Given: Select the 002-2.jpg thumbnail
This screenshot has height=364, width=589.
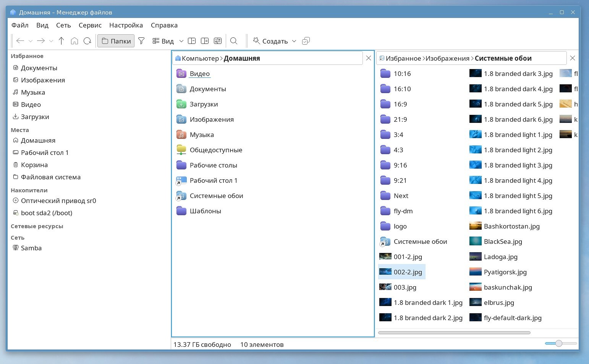Looking at the screenshot, I should 385,272.
